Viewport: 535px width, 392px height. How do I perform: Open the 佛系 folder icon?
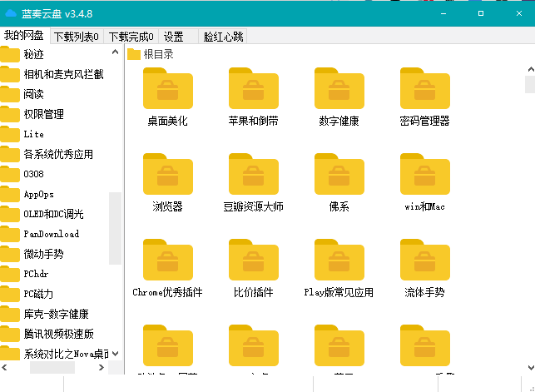tap(339, 174)
